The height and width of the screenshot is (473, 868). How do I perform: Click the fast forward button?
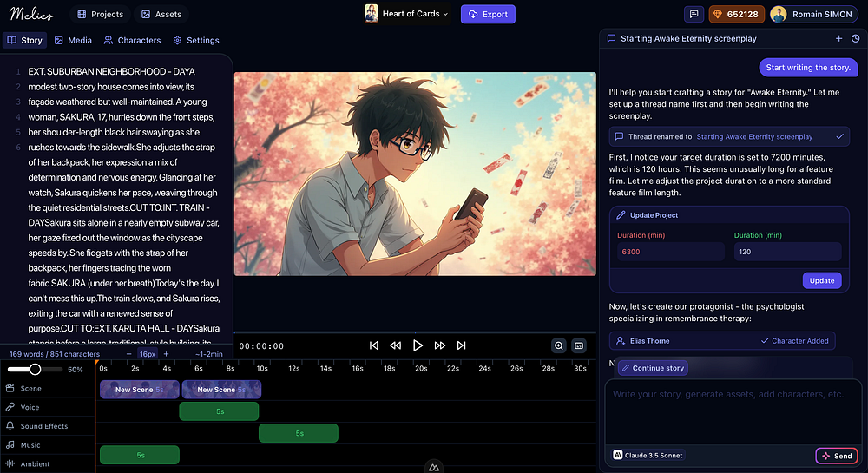439,345
